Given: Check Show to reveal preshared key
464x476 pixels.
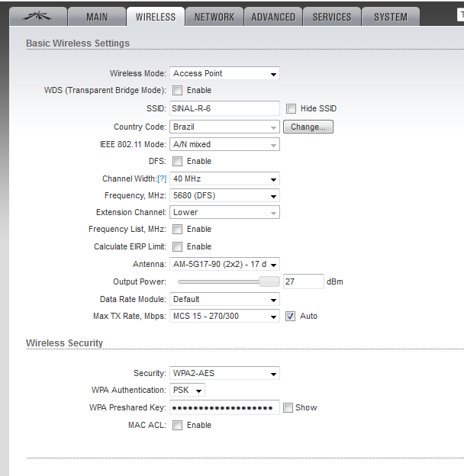Looking at the screenshot, I should point(288,407).
